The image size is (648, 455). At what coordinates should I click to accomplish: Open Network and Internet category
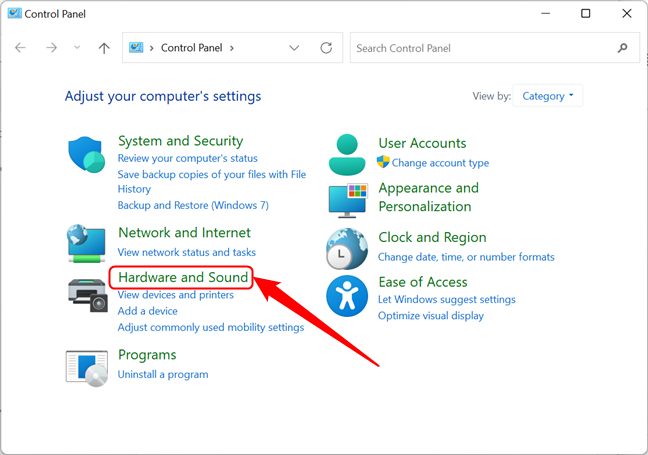(184, 233)
